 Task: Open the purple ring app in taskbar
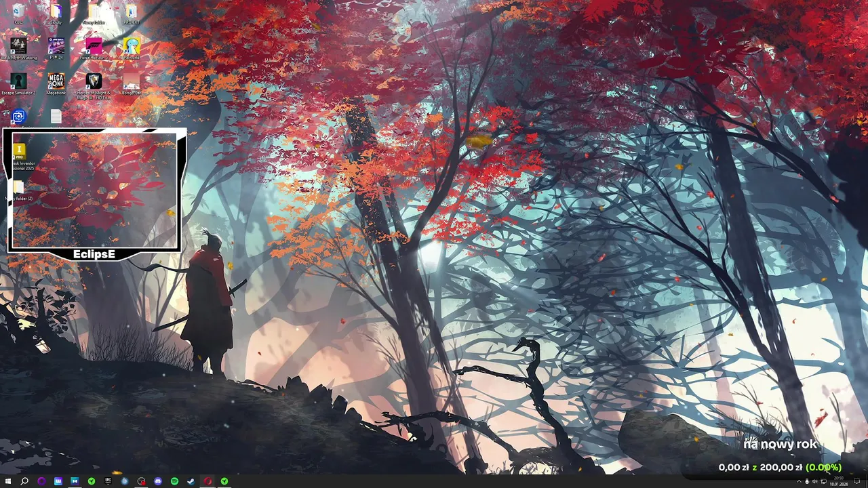(x=41, y=481)
